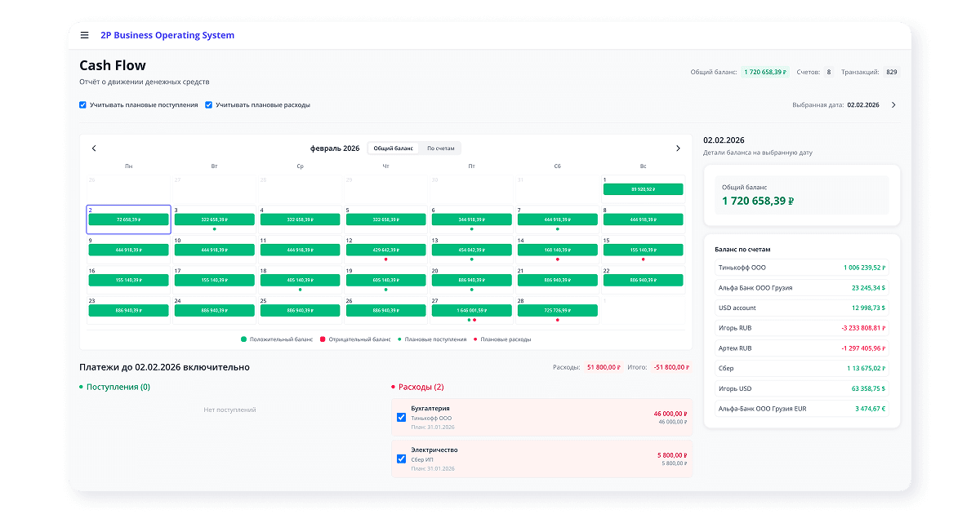
Task: Open 2P Business Operating System home
Action: tap(166, 35)
